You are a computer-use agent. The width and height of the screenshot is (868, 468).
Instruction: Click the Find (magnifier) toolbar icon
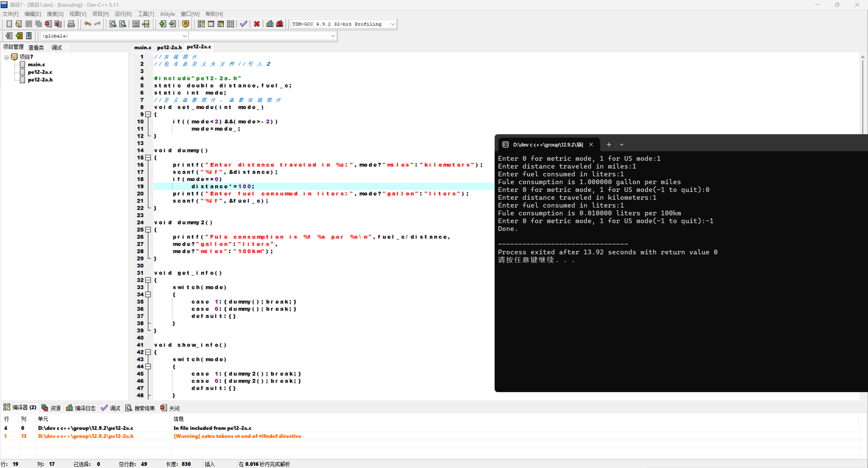pyautogui.click(x=113, y=24)
